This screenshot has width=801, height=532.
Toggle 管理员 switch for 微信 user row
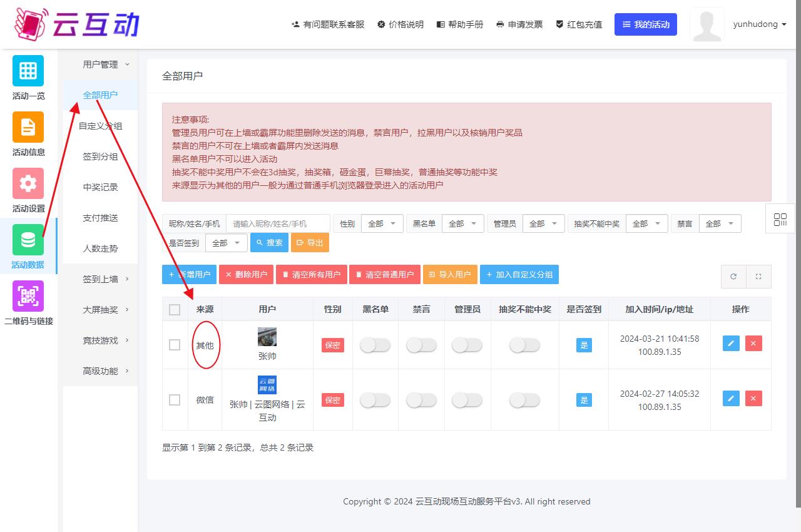click(x=467, y=400)
